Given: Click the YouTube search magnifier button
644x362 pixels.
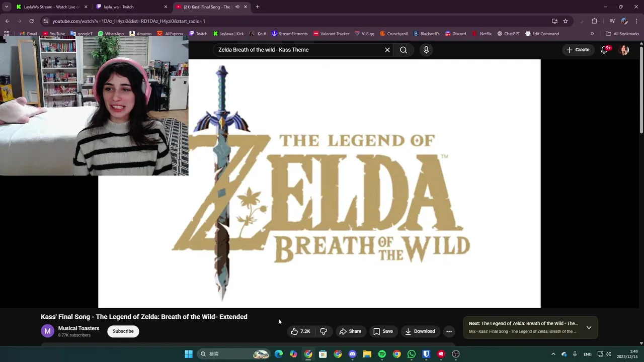Looking at the screenshot, I should 404,50.
